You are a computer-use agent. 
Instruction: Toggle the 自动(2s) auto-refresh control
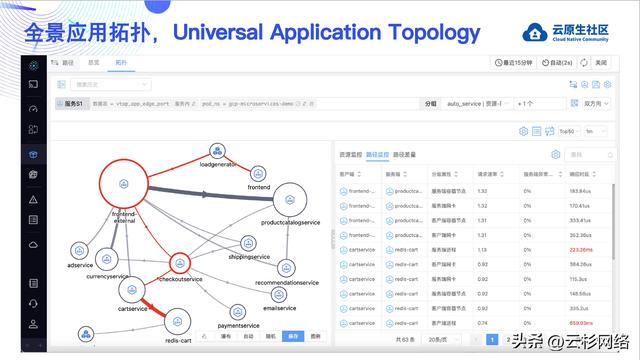tap(557, 63)
